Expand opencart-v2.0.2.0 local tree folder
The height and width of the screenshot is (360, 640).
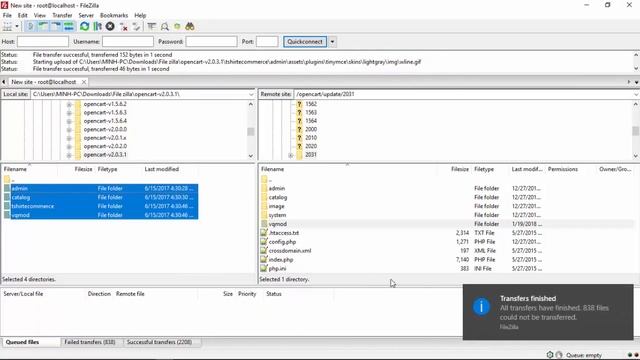tap(69, 147)
